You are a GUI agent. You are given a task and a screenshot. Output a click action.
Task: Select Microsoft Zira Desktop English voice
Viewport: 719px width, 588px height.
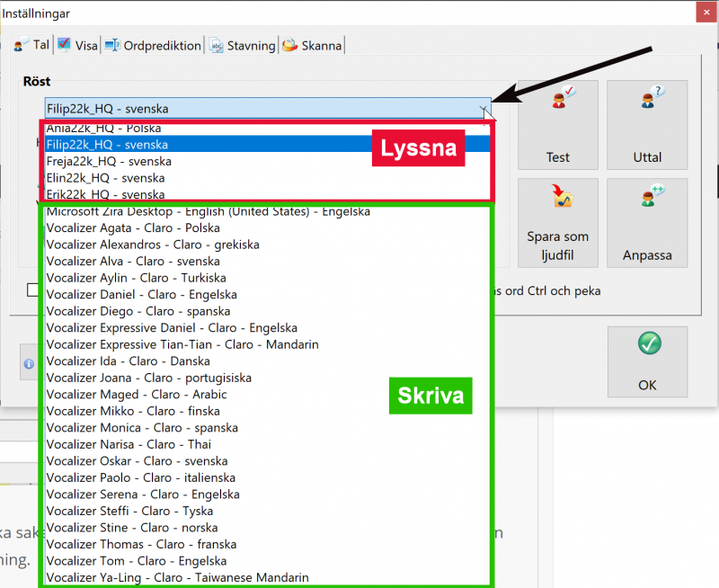tap(267, 211)
